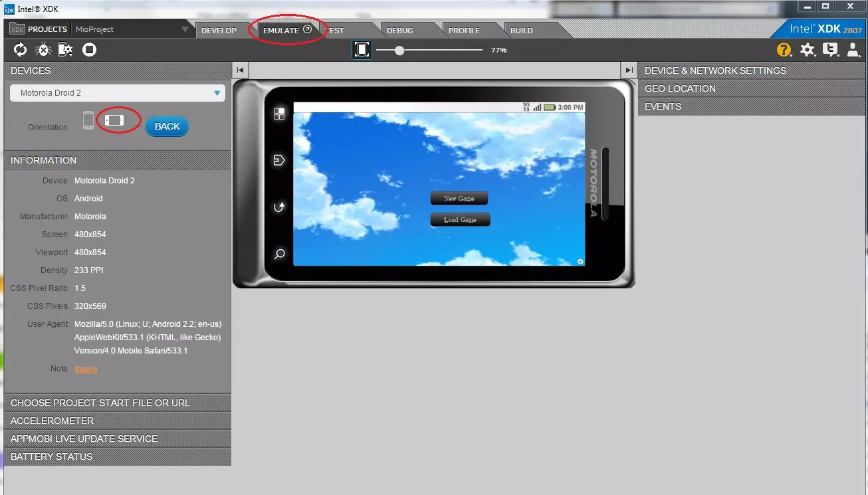868x495 pixels.
Task: Switch to the Test tab
Action: pos(336,30)
